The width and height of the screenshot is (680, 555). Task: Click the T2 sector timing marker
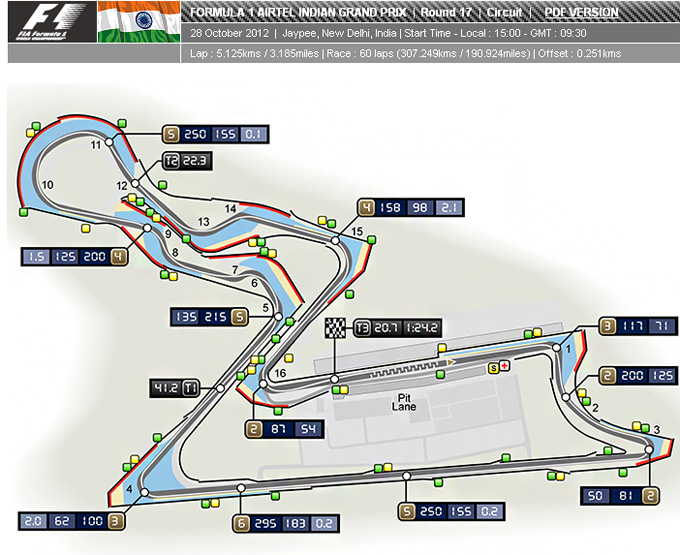pos(171,160)
